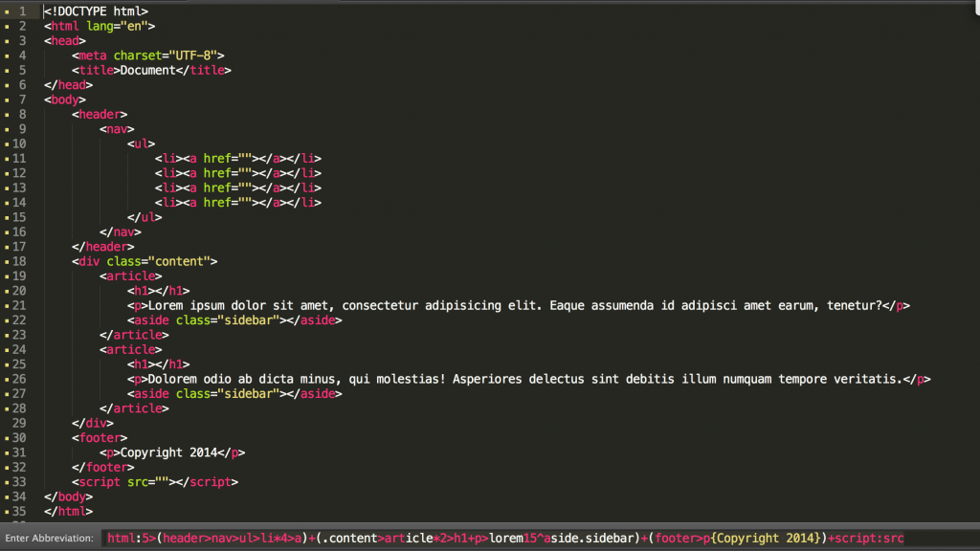Click the closing footer tag on line 32
The height and width of the screenshot is (551, 980).
tap(103, 467)
